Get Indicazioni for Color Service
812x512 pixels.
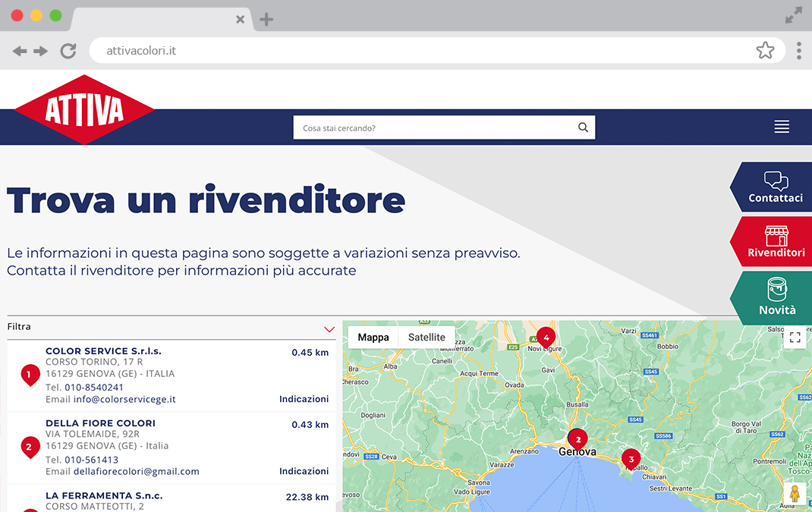[304, 399]
